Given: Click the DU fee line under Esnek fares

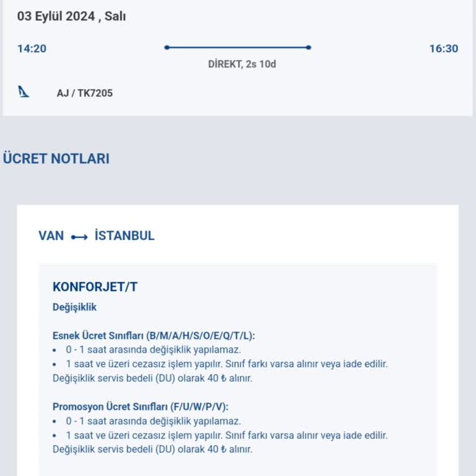Looking at the screenshot, I should [x=152, y=378].
